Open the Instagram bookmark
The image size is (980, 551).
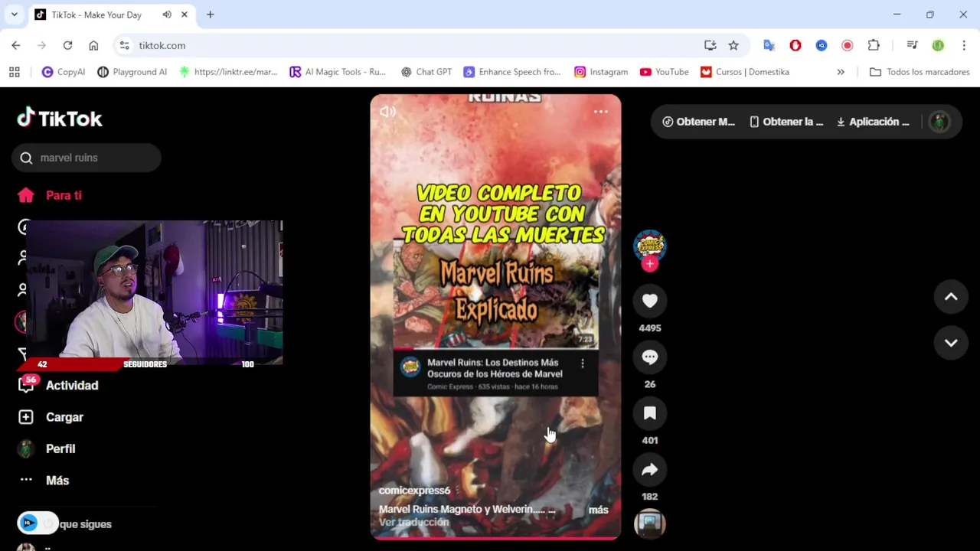(x=601, y=72)
